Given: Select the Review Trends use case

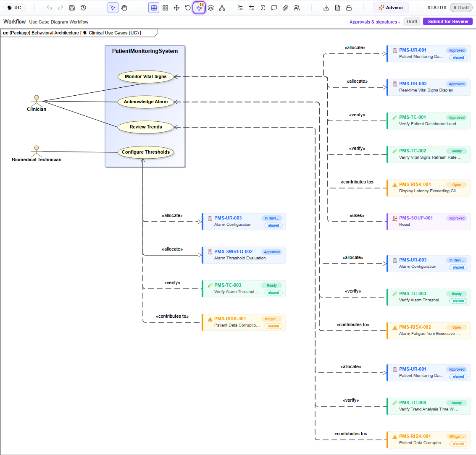Looking at the screenshot, I should tap(146, 127).
